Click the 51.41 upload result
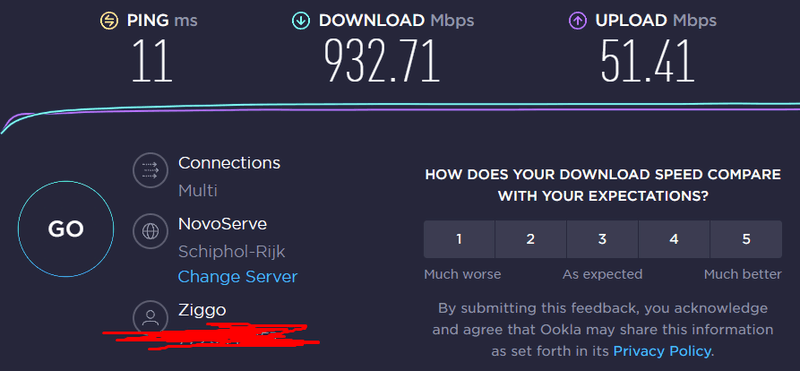 point(647,62)
